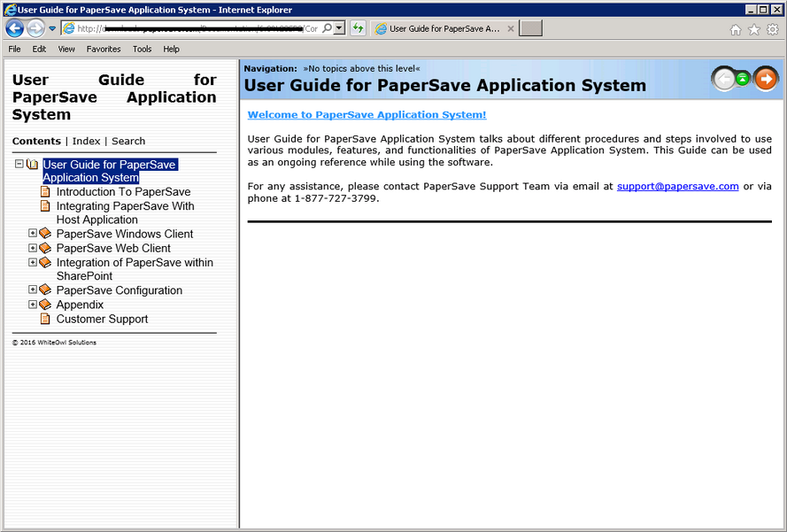The image size is (787, 532).
Task: Expand PaperSave Windows Client node
Action: tap(33, 233)
